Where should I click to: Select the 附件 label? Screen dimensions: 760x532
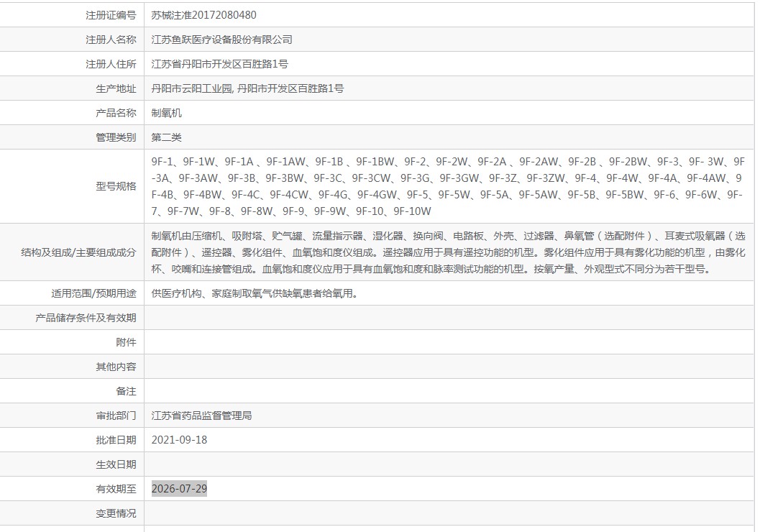point(126,342)
